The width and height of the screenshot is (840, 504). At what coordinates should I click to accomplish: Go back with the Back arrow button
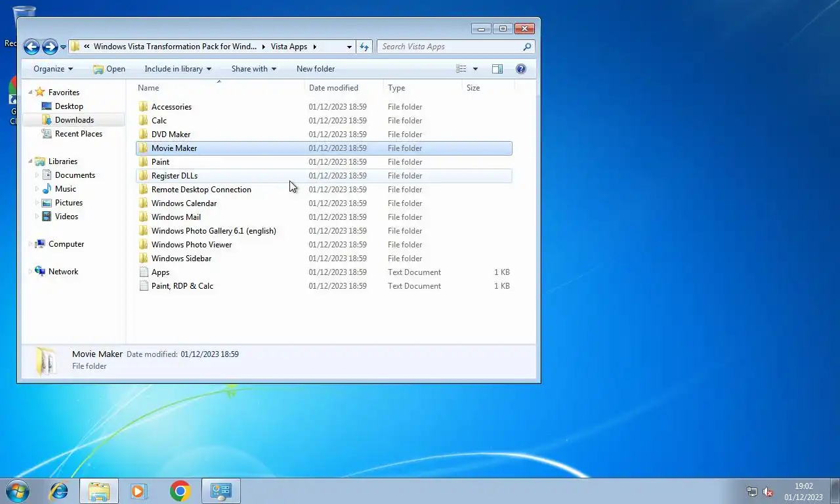[31, 47]
